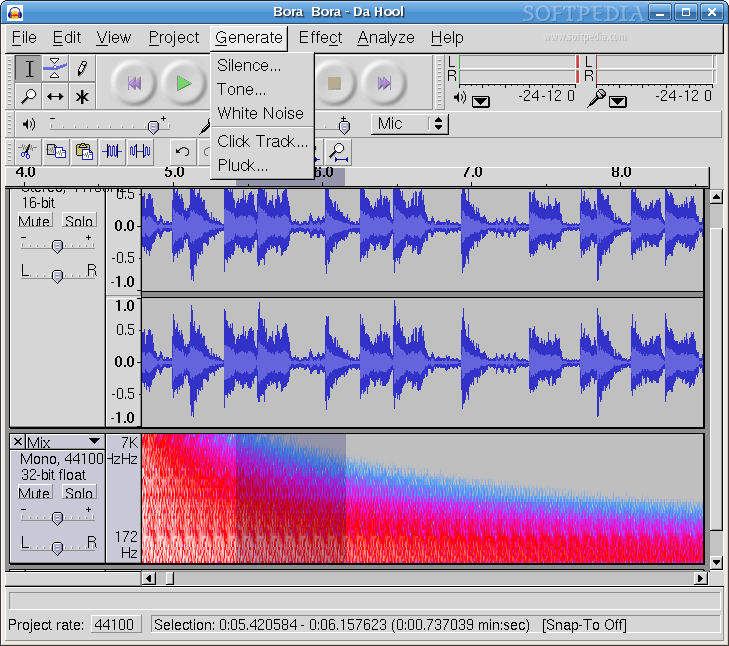
Task: Open Mix track name dropdown menu
Action: pos(65,441)
